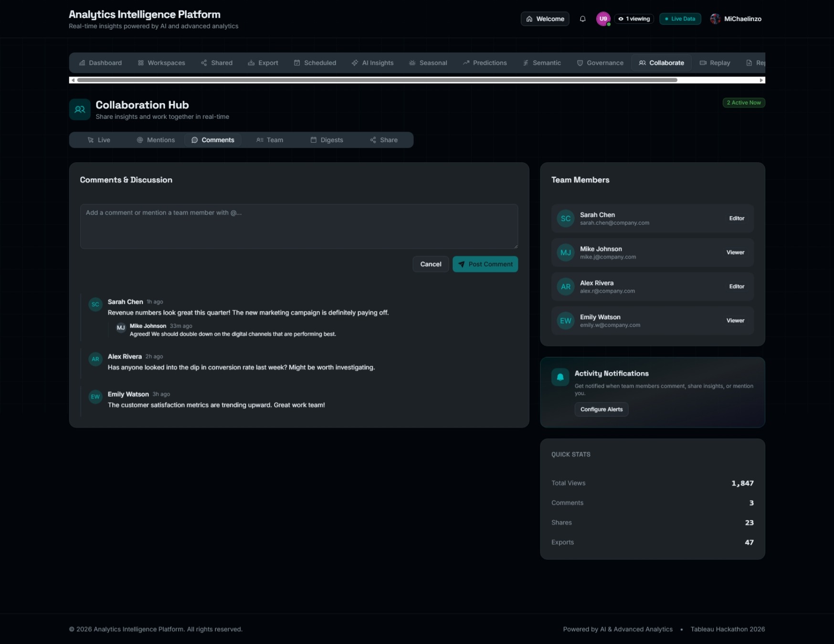This screenshot has width=834, height=644.
Task: Click the EW avatar beside Emily Watson's comment
Action: 95,397
